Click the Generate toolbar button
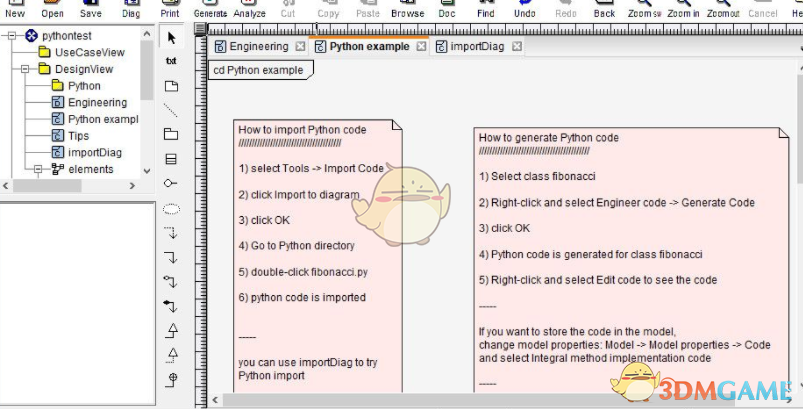This screenshot has width=803, height=409. click(209, 9)
